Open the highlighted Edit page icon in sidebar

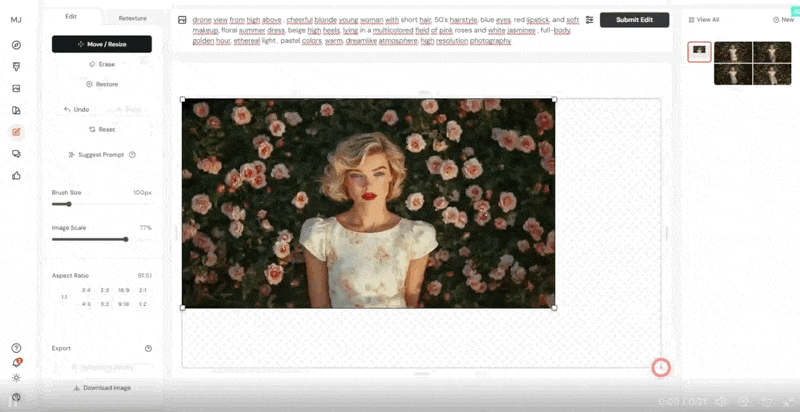tap(16, 132)
